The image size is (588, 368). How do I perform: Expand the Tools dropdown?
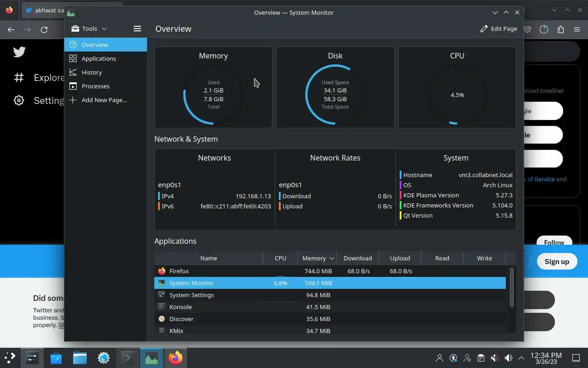[89, 29]
